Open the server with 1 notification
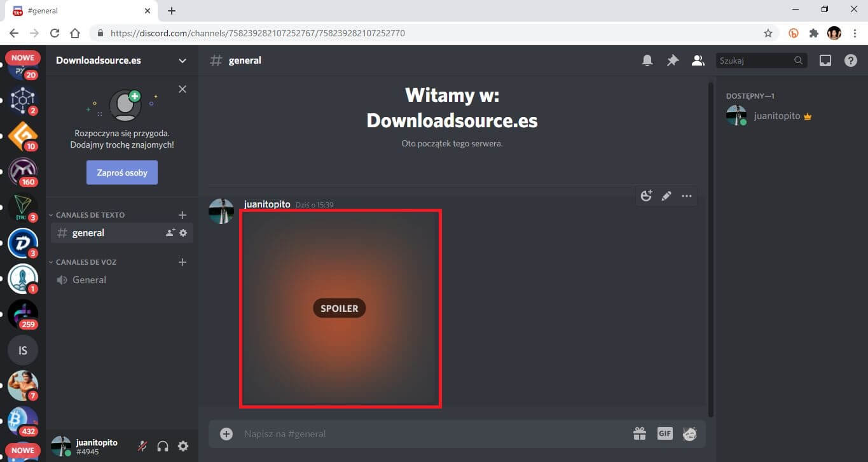 pyautogui.click(x=23, y=279)
